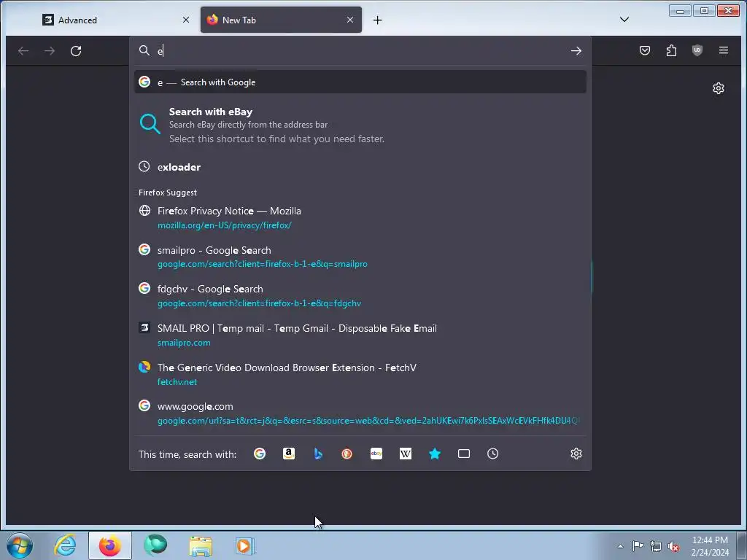The width and height of the screenshot is (747, 560).
Task: Click the address bar input field
Action: tap(362, 51)
